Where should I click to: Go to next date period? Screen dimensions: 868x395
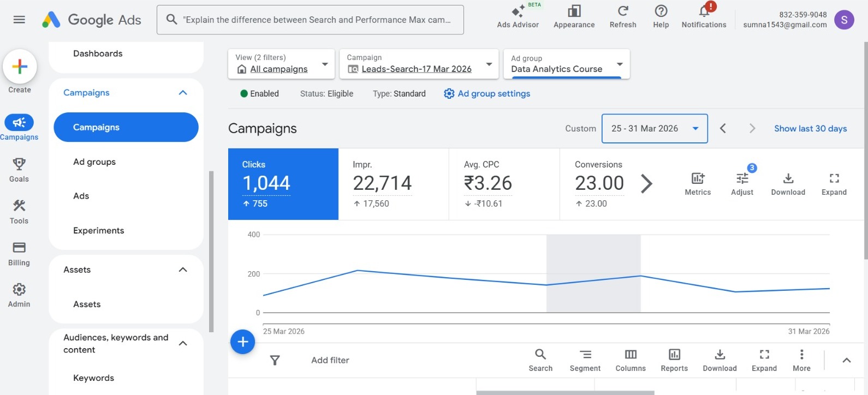point(752,129)
